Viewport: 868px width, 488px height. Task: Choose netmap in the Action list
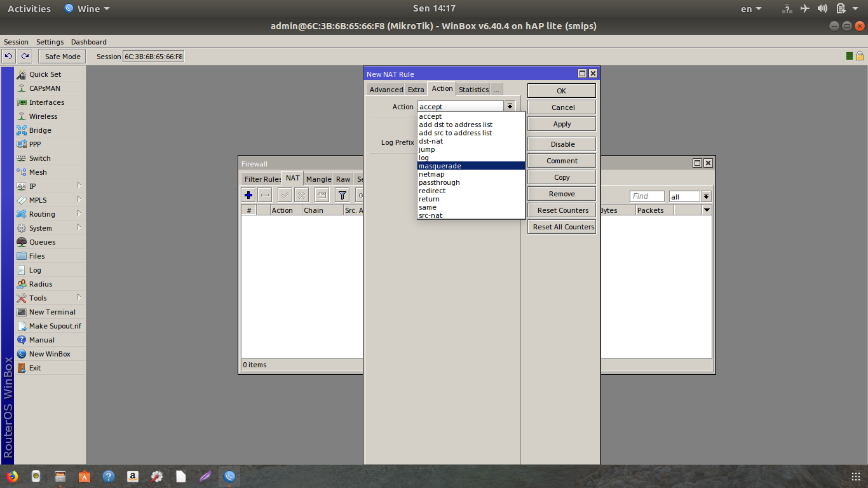[471, 174]
